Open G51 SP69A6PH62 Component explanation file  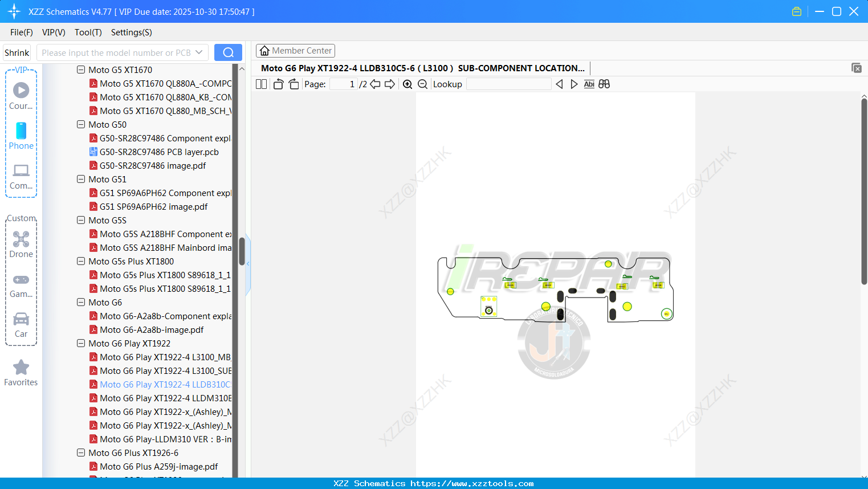(165, 193)
